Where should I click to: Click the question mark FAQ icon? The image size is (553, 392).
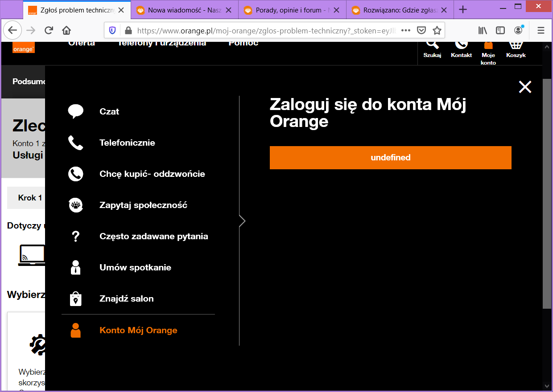point(75,236)
